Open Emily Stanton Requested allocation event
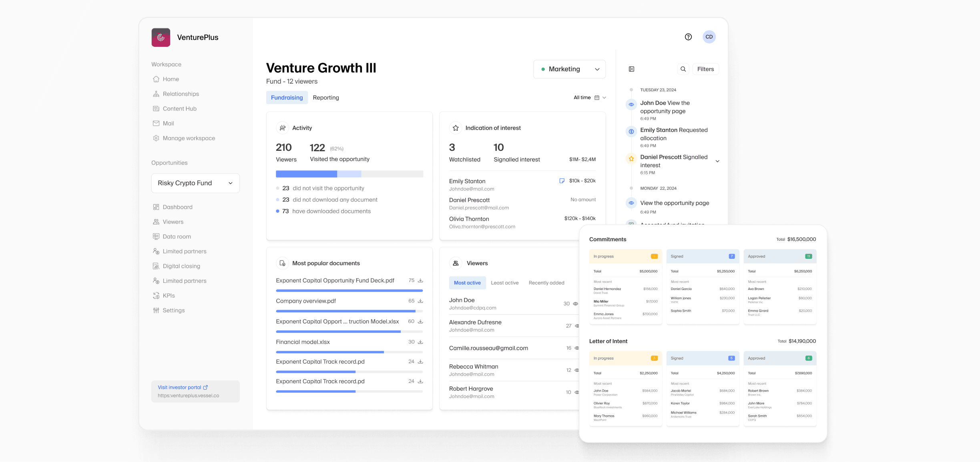Screen dimensions: 980x462 click(673, 137)
